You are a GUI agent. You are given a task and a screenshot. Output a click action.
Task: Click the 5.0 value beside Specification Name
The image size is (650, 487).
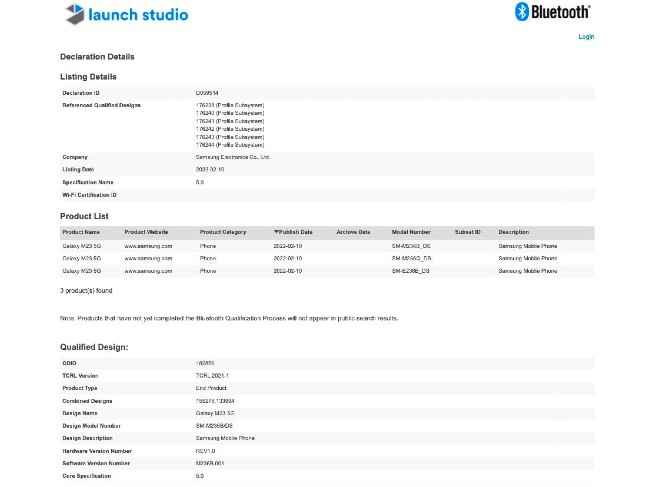200,182
